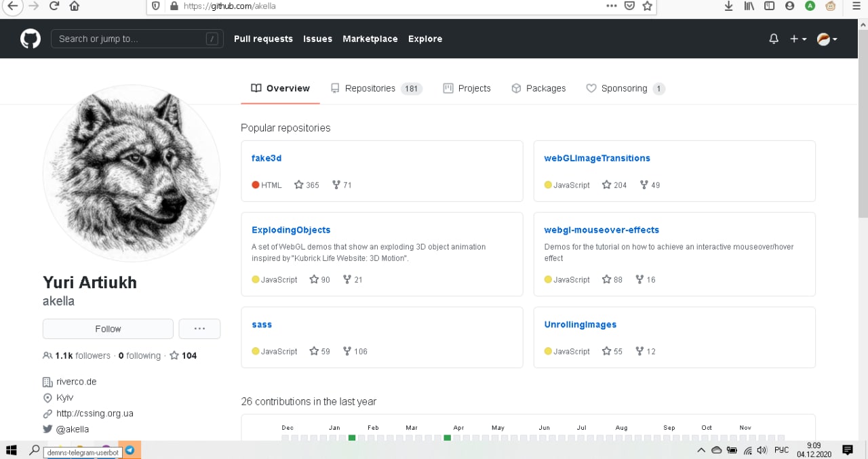Screen dimensions: 868x459
Task: Open the Packages tab
Action: 538,88
